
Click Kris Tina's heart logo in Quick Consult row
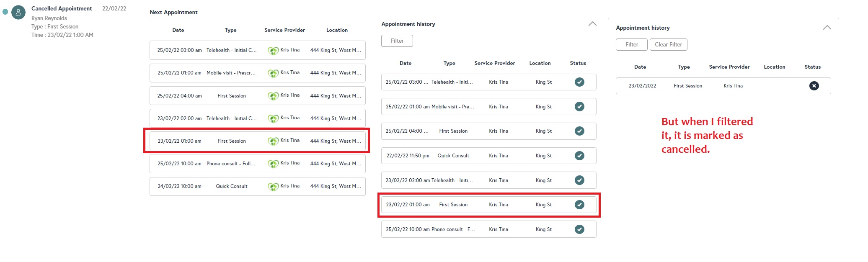[273, 187]
